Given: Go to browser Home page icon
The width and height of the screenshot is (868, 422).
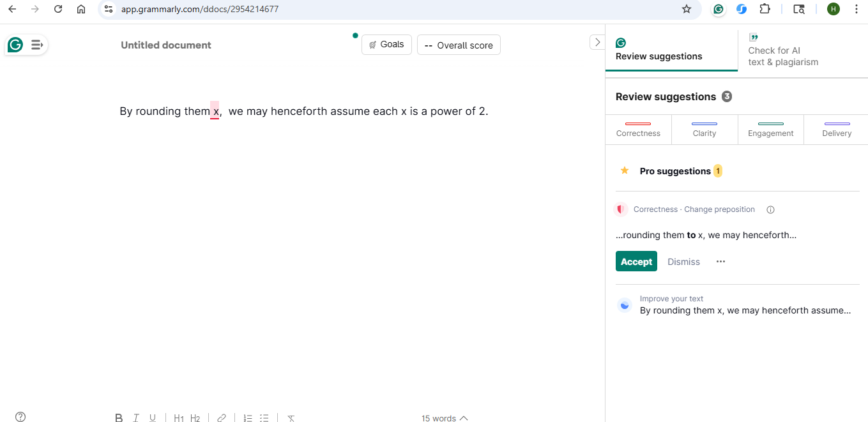Looking at the screenshot, I should 81,9.
